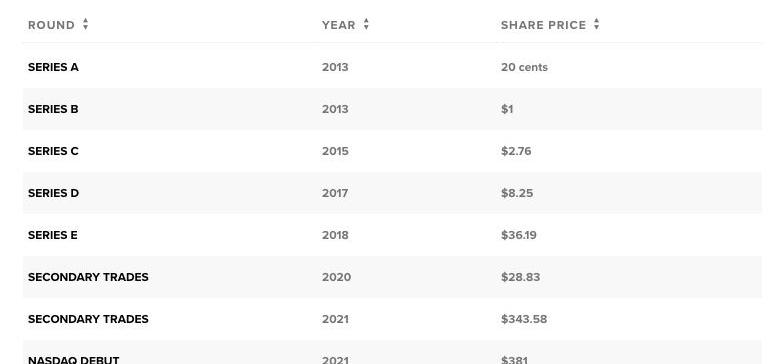Select the Series D row label

(x=53, y=193)
